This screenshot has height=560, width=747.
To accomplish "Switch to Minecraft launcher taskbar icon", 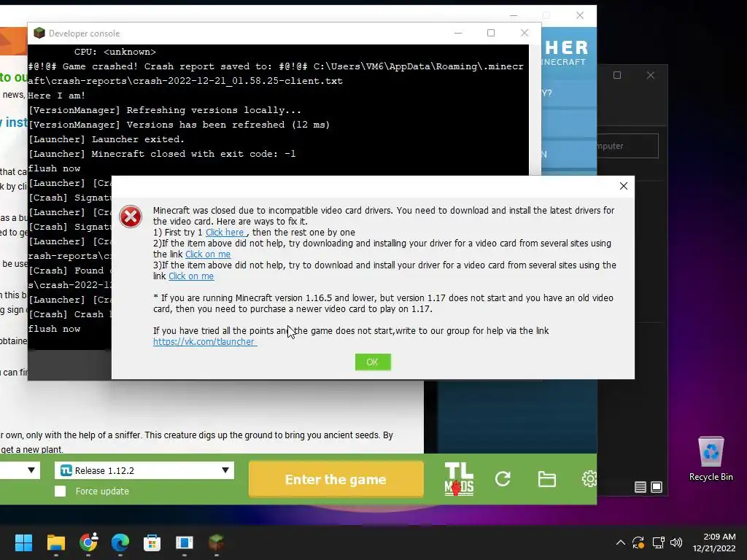I will coord(216,542).
